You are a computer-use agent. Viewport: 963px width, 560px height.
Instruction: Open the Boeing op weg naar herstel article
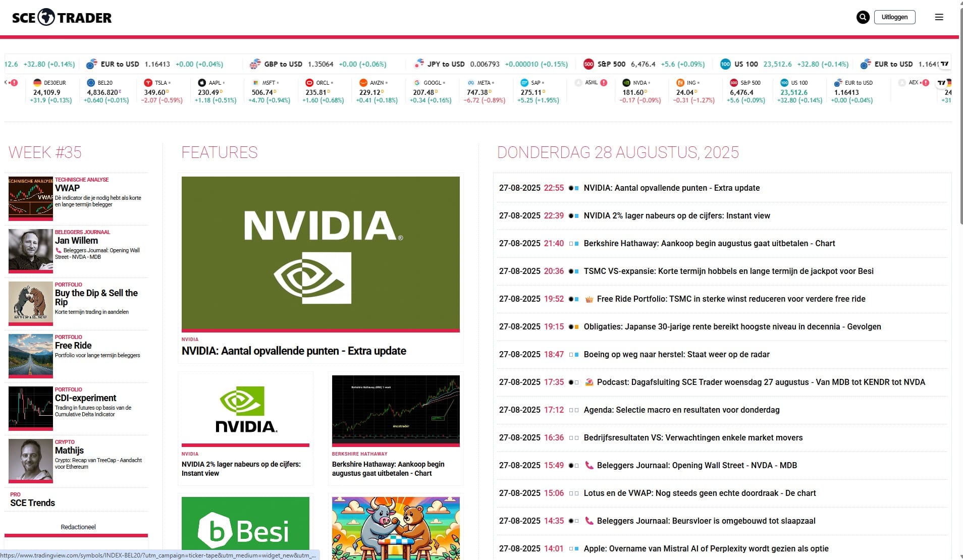(676, 354)
